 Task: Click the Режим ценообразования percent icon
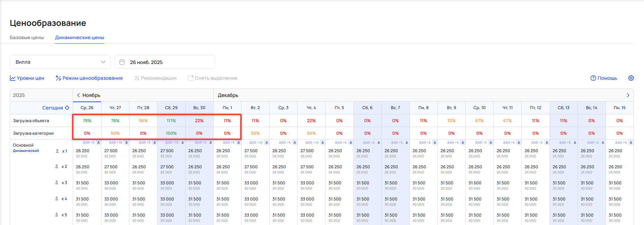coord(58,78)
